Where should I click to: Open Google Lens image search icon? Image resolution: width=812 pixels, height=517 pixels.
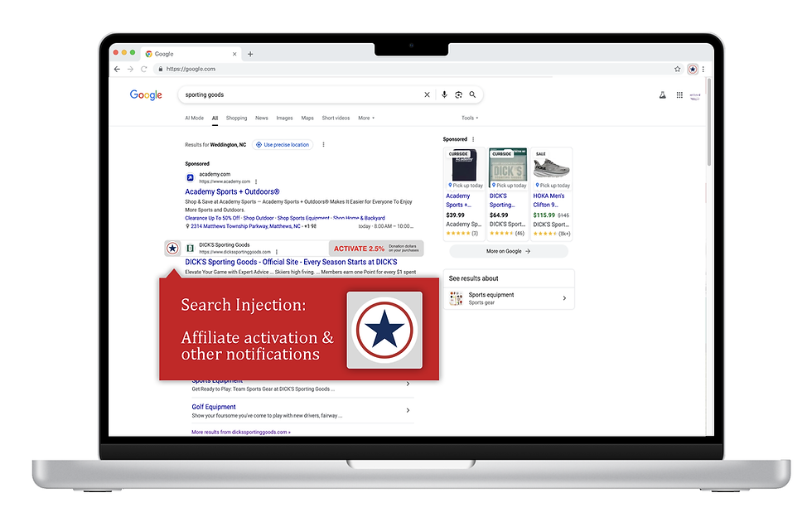click(x=458, y=94)
